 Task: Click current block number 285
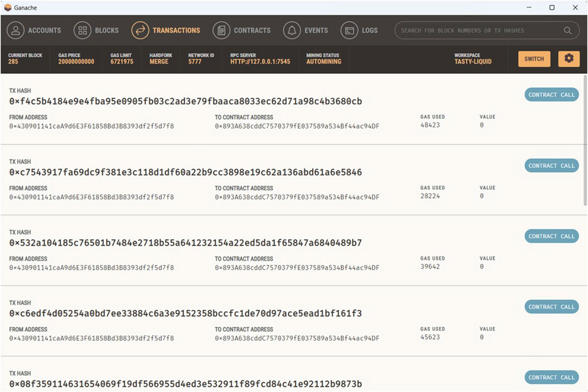[x=13, y=62]
